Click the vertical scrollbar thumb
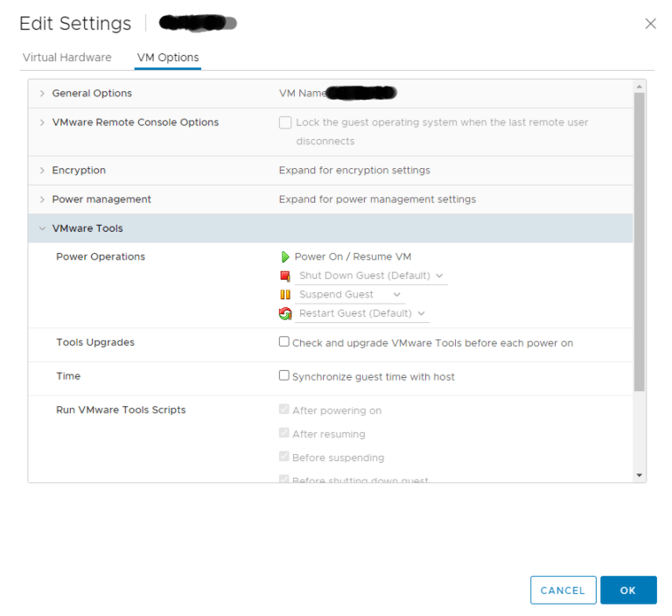The width and height of the screenshot is (672, 616). click(x=639, y=242)
